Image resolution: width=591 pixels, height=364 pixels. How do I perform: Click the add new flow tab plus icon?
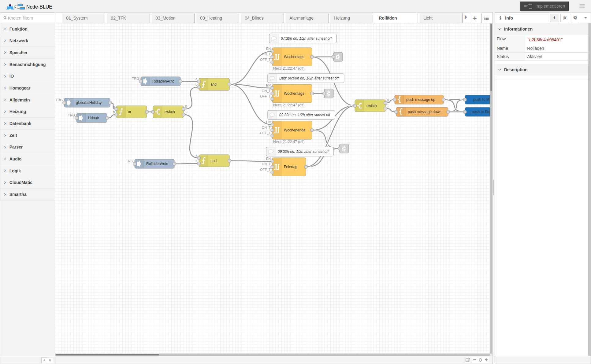click(x=475, y=18)
